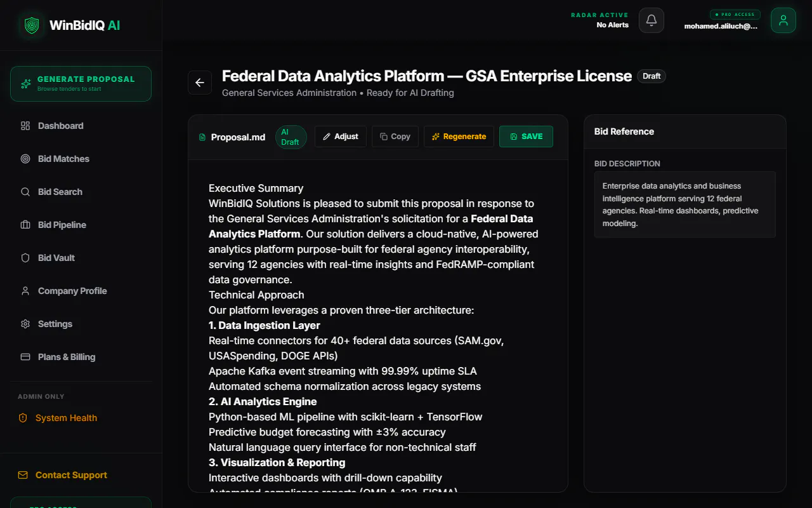Click the BID DESCRIPTION label
Image resolution: width=812 pixels, height=508 pixels.
[627, 164]
